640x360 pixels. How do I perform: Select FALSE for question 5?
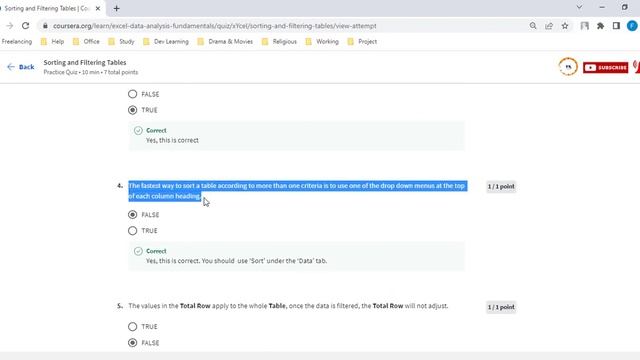(132, 343)
